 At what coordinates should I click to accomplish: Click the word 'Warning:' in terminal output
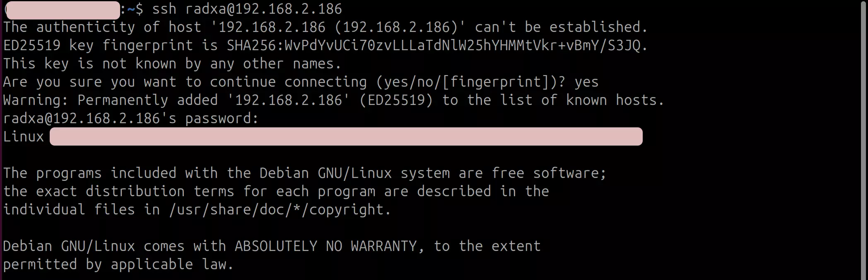point(36,100)
